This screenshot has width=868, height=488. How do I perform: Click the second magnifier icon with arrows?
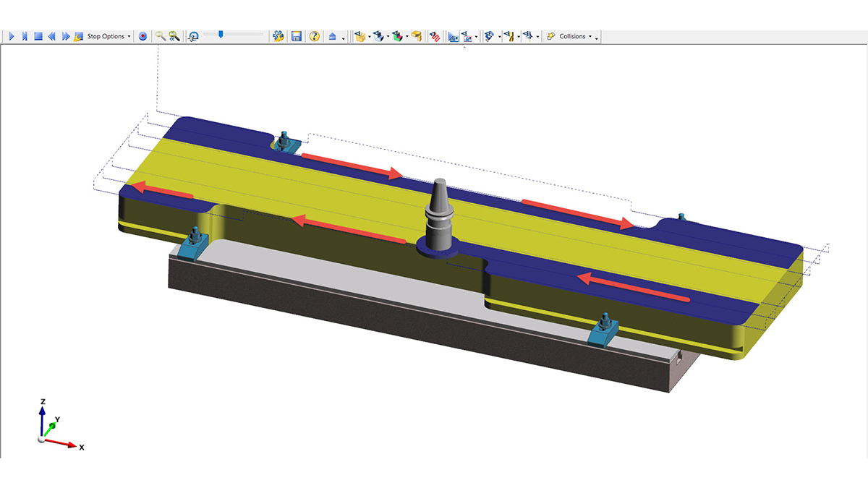click(x=174, y=36)
